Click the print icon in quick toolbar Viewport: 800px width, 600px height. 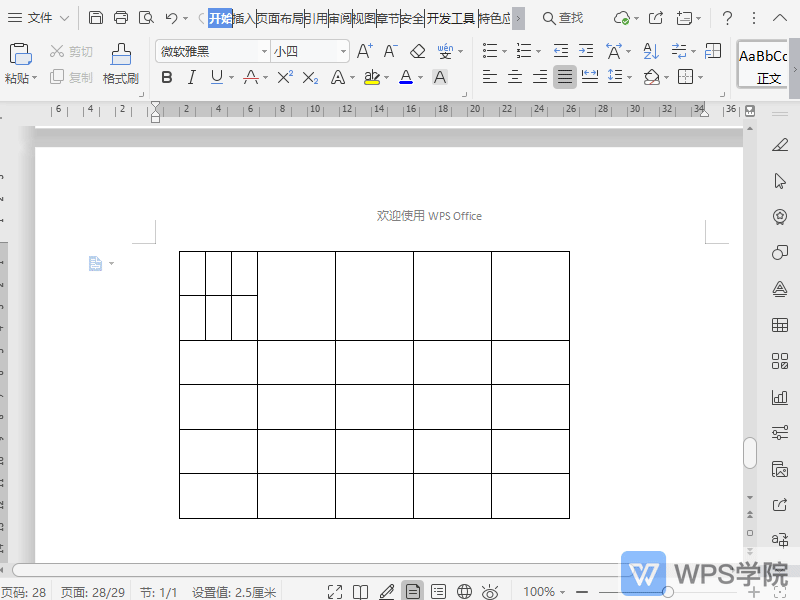(121, 18)
